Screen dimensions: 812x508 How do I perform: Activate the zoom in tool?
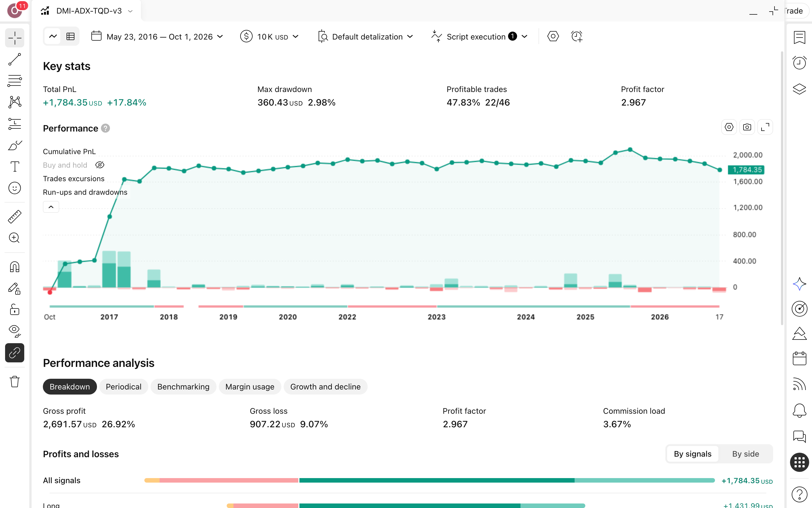(15, 238)
